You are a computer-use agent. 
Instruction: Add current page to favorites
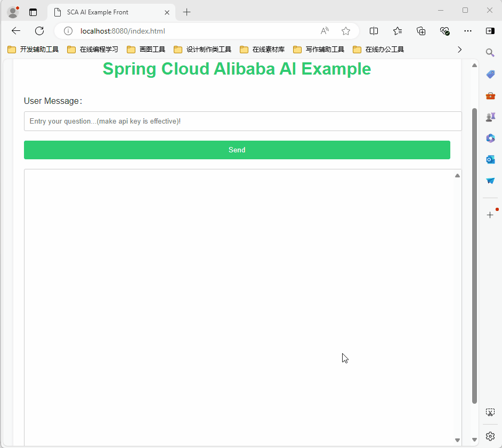click(x=345, y=31)
